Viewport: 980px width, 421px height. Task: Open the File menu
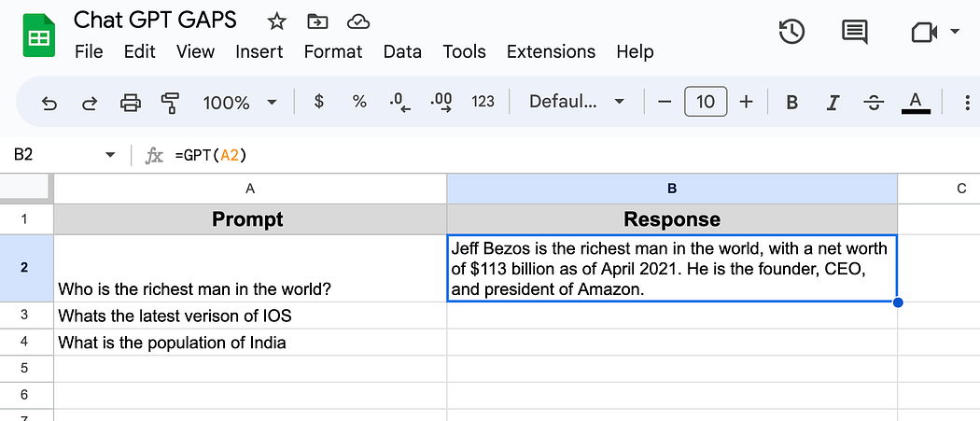[89, 51]
